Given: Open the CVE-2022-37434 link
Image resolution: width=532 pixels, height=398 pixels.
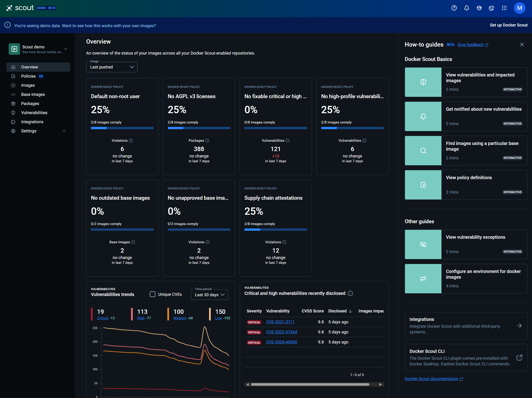Looking at the screenshot, I should (281, 332).
